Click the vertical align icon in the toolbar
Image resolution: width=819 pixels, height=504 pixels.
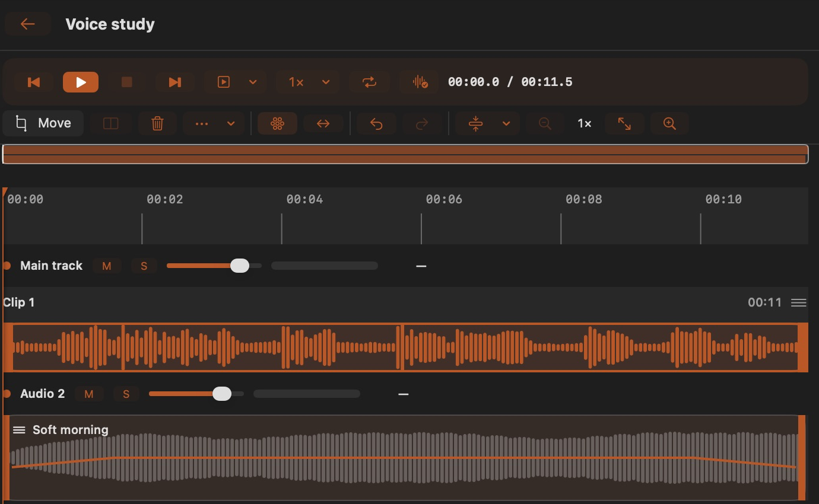click(475, 123)
